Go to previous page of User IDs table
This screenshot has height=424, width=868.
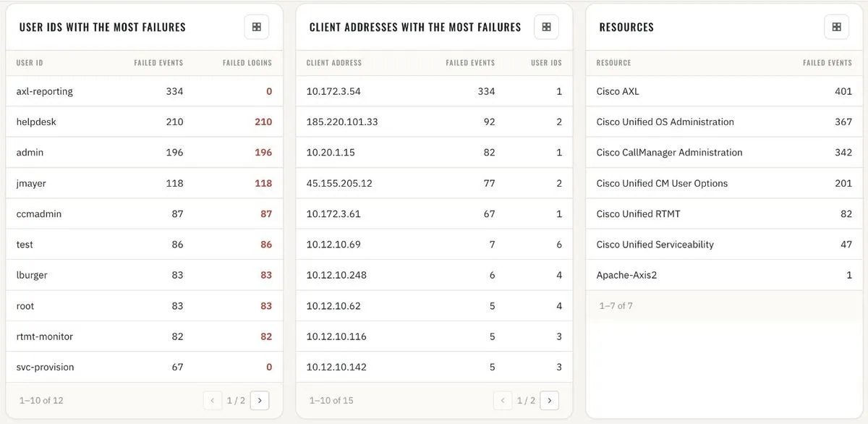[213, 400]
